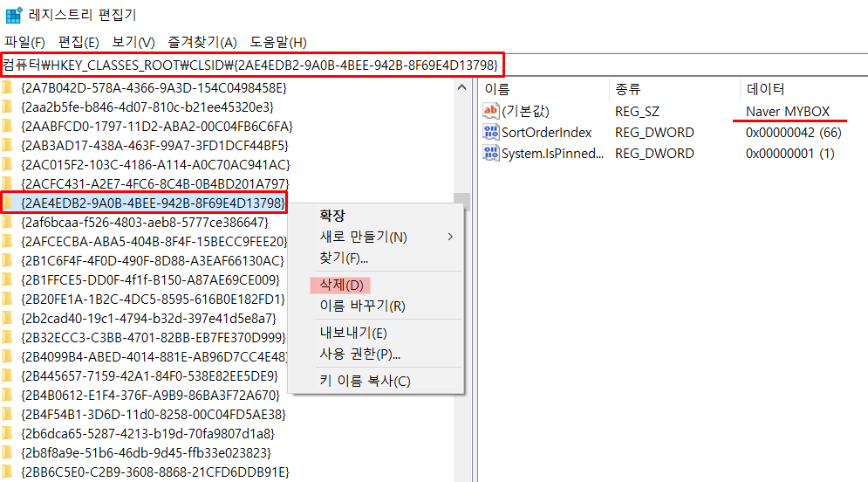This screenshot has width=868, height=482.
Task: Click the (기본값) string value icon
Action: 490,111
